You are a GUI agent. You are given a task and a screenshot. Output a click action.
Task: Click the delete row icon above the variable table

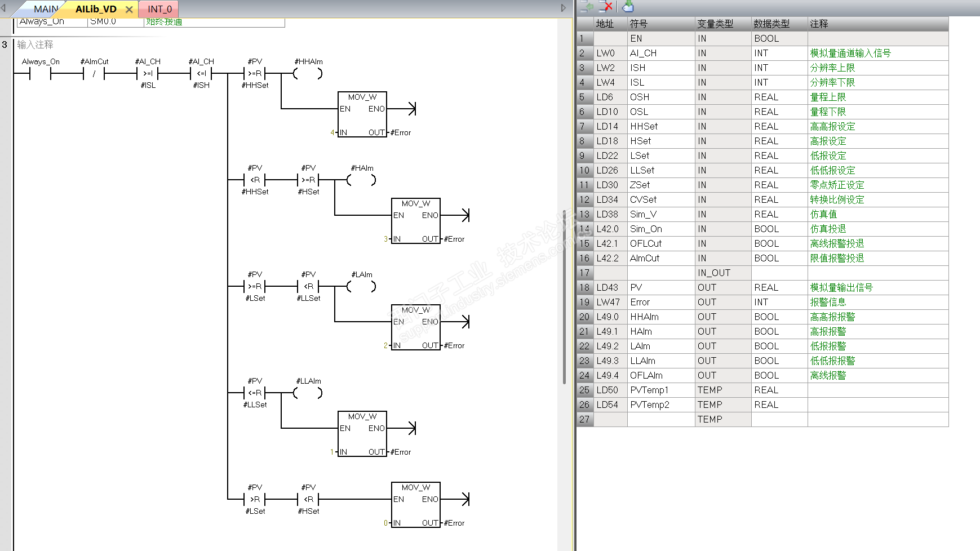(606, 6)
